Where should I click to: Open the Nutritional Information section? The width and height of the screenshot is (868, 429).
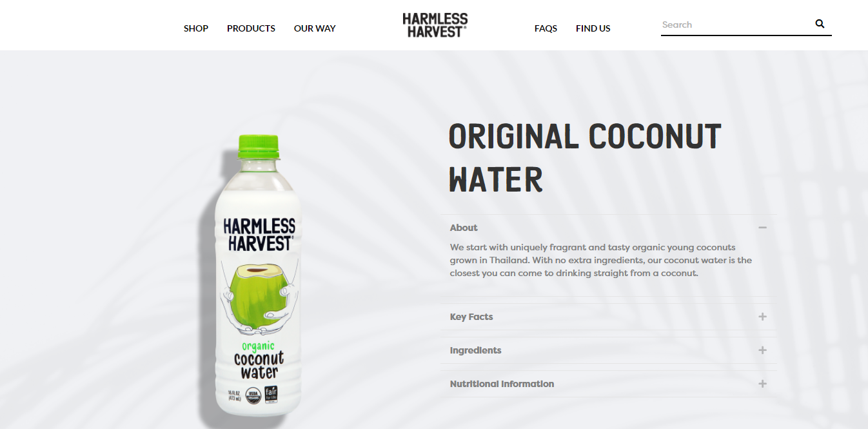pyautogui.click(x=609, y=384)
